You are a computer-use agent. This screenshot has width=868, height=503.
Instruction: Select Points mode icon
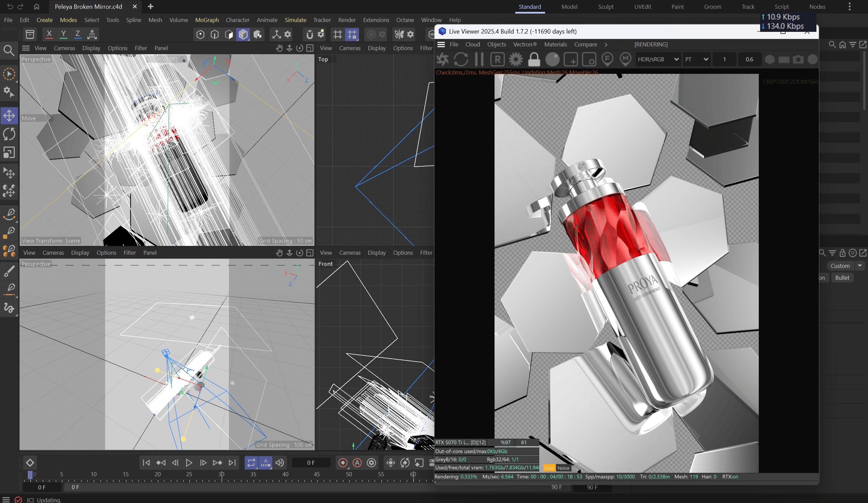click(x=200, y=34)
